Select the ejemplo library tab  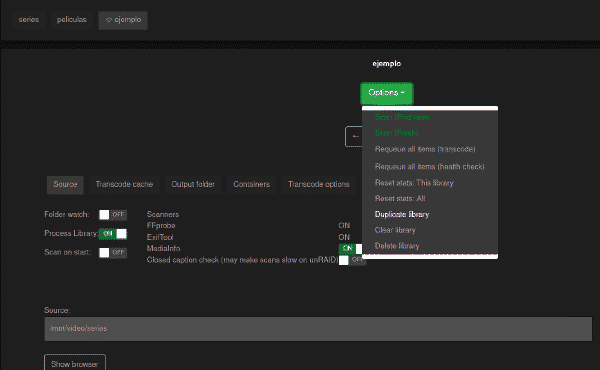tap(123, 20)
